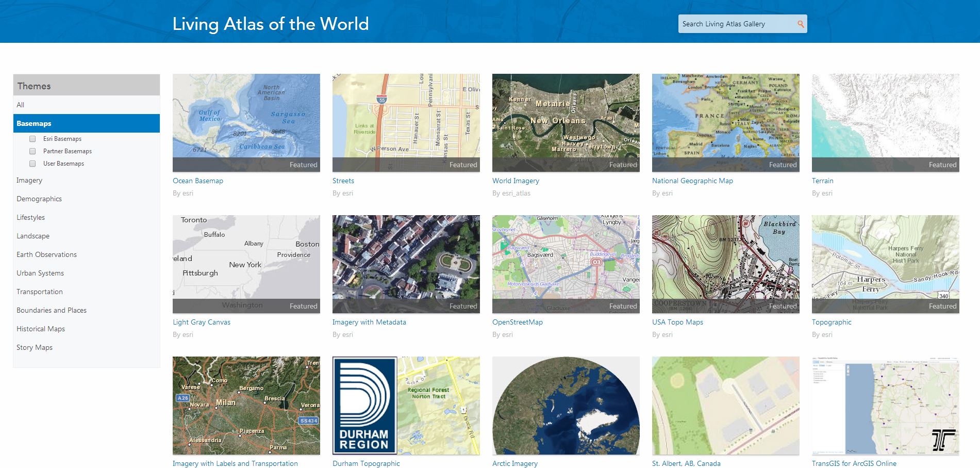Open the Durham Region thumbnail
The width and height of the screenshot is (980, 468).
[406, 406]
